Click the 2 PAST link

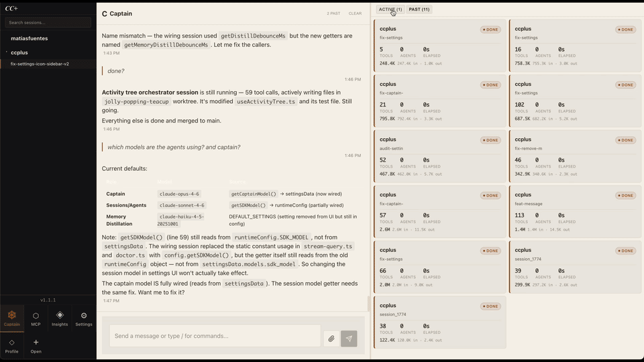click(333, 13)
